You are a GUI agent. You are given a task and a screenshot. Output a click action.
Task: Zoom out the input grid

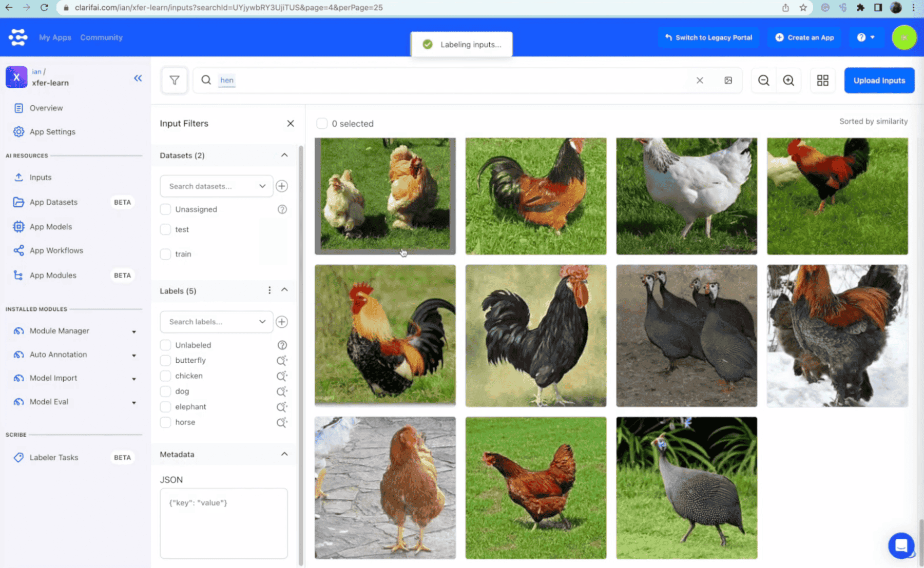pyautogui.click(x=763, y=81)
